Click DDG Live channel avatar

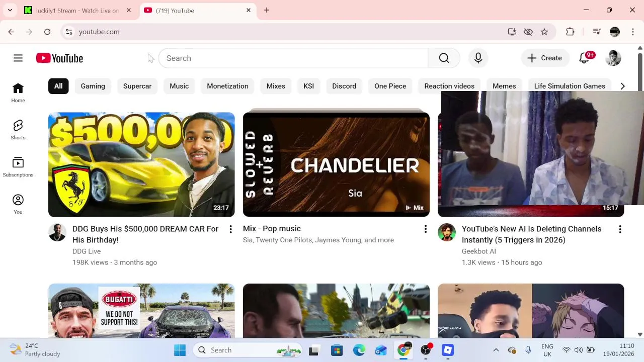coord(57,233)
